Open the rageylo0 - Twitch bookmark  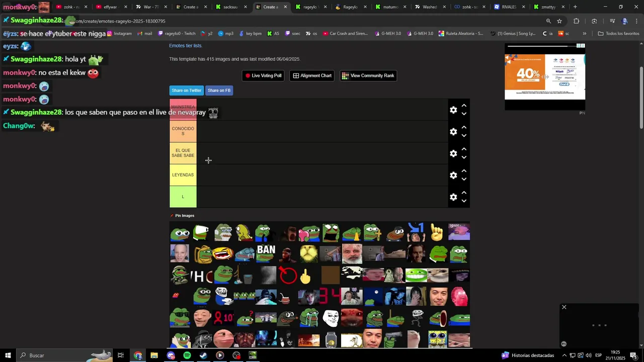(177, 34)
